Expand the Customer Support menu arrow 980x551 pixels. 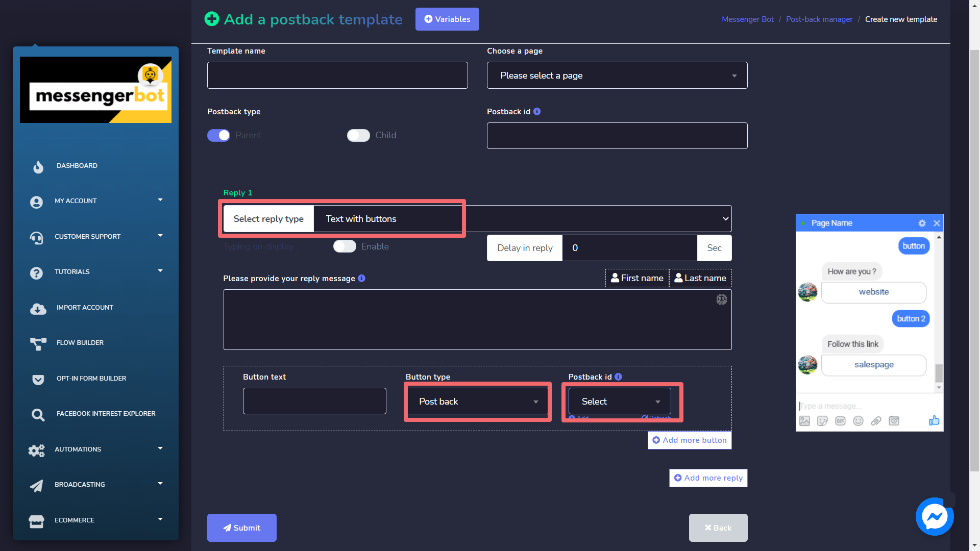point(160,236)
